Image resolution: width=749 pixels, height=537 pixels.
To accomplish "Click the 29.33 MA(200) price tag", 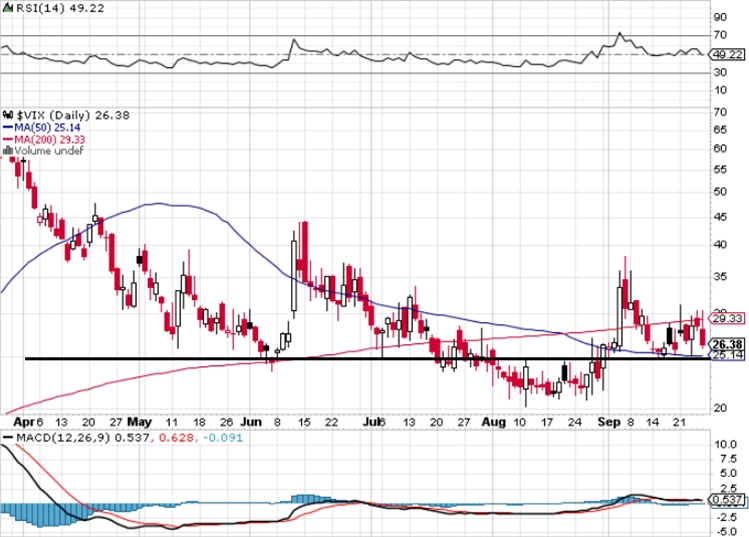I will (727, 318).
